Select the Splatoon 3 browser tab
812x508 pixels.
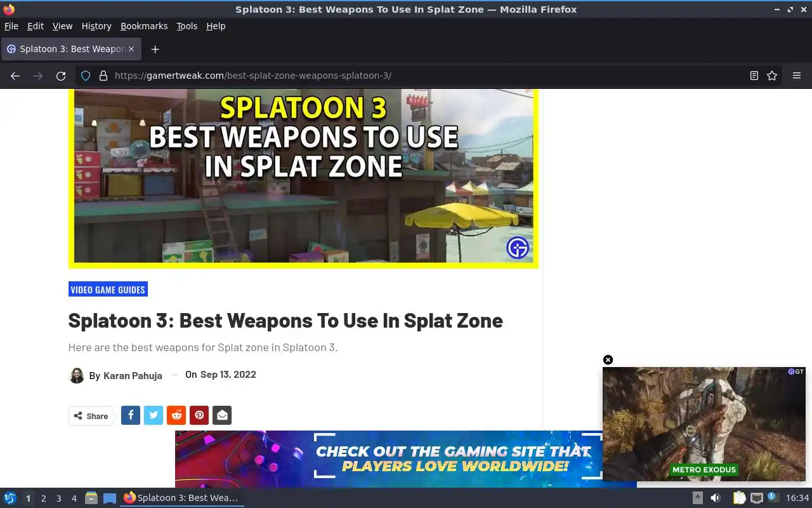coord(71,49)
